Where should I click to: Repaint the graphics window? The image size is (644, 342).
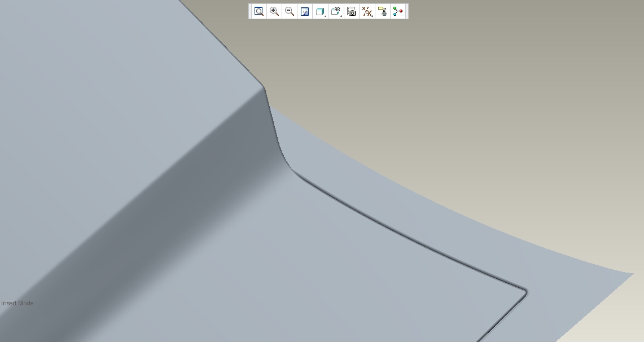305,11
